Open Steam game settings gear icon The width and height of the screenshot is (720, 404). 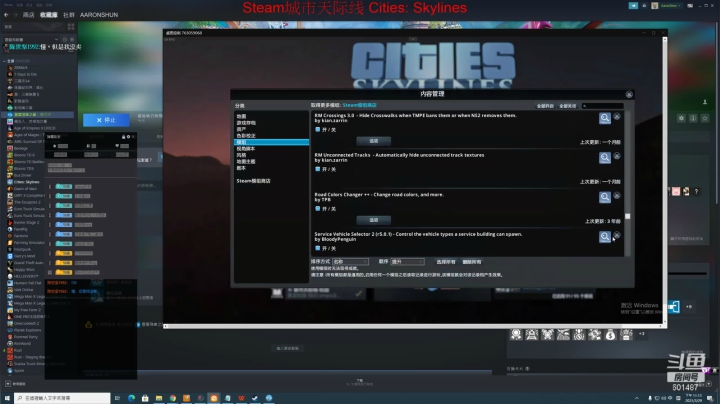[x=681, y=118]
